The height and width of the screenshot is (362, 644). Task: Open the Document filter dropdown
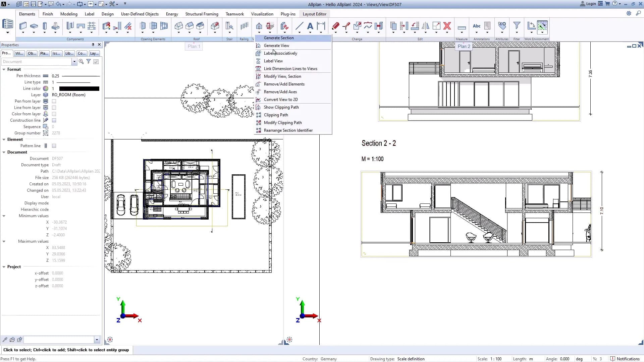(74, 62)
